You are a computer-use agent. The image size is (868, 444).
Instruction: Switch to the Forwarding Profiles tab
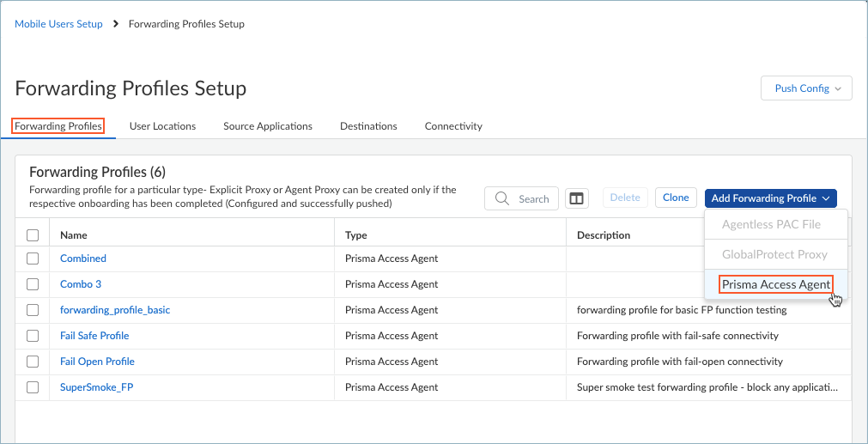(x=58, y=126)
